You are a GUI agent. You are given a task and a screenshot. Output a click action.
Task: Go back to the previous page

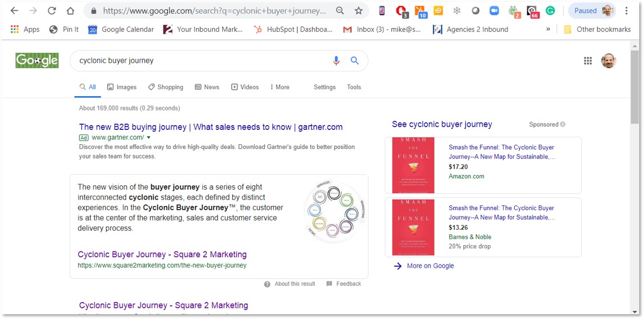coord(15,11)
